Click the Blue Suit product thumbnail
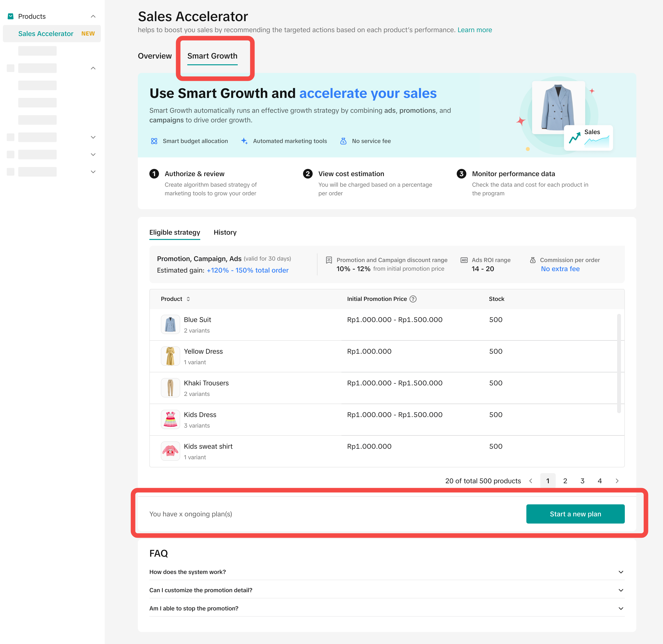The image size is (663, 644). point(170,324)
